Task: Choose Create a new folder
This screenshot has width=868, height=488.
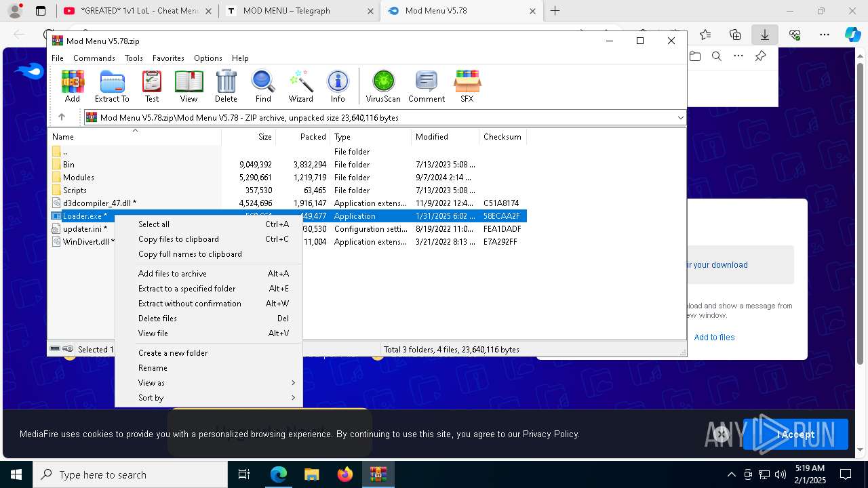Action: click(209, 353)
